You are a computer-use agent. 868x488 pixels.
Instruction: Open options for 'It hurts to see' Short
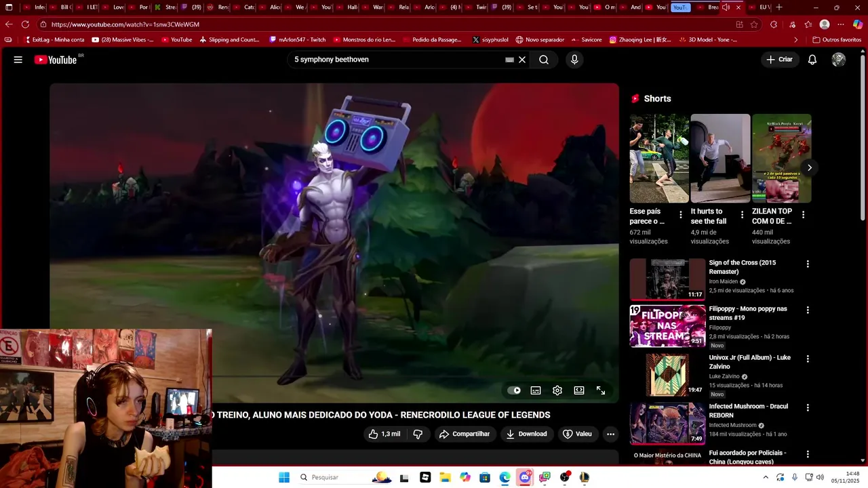(742, 215)
